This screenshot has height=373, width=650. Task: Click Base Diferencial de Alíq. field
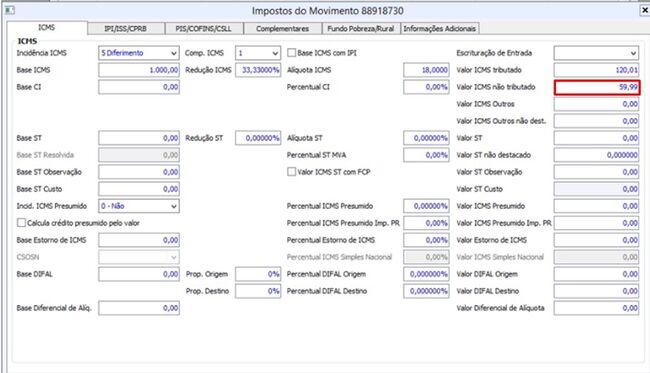click(139, 308)
